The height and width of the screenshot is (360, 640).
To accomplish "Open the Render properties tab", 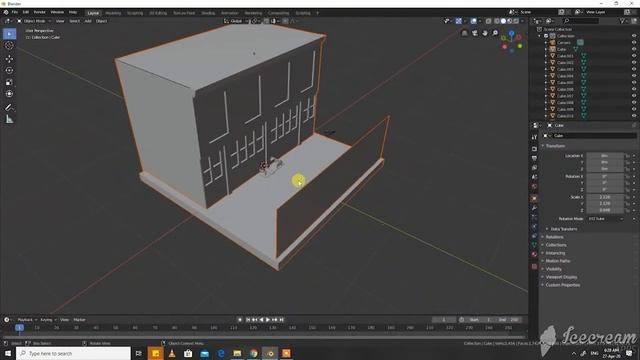I will click(x=534, y=149).
